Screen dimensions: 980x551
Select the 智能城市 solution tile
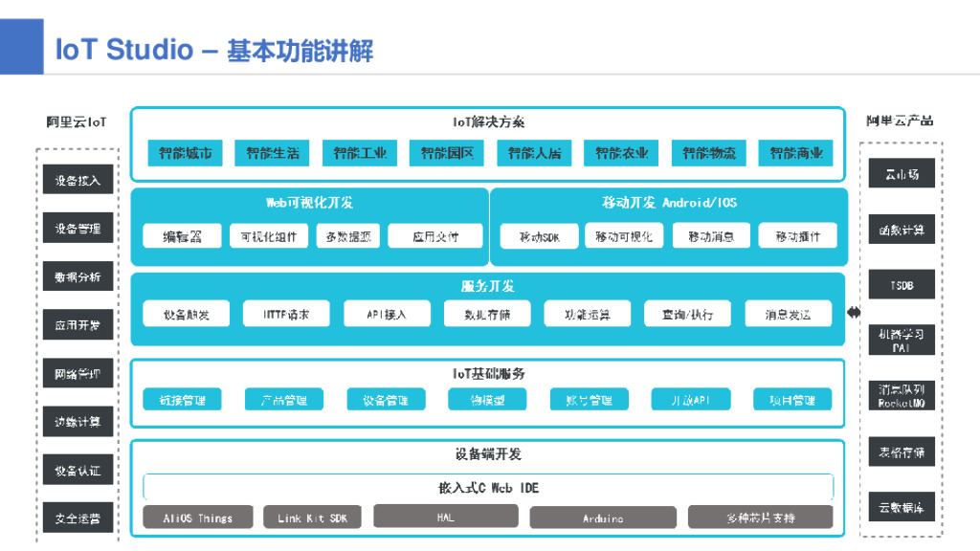coord(185,153)
